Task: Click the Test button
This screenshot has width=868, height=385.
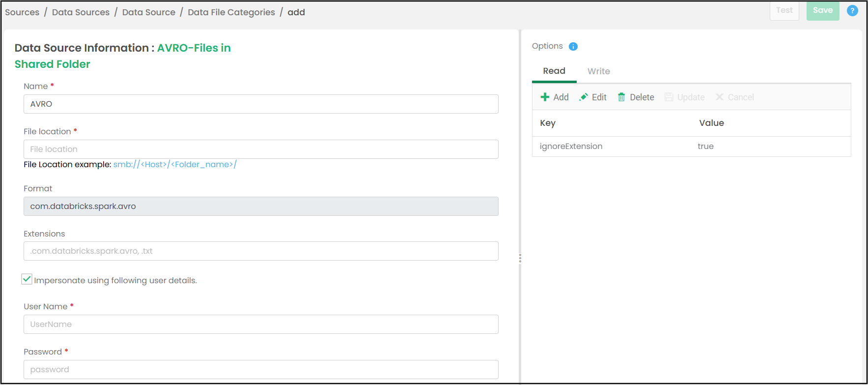Action: (x=784, y=10)
